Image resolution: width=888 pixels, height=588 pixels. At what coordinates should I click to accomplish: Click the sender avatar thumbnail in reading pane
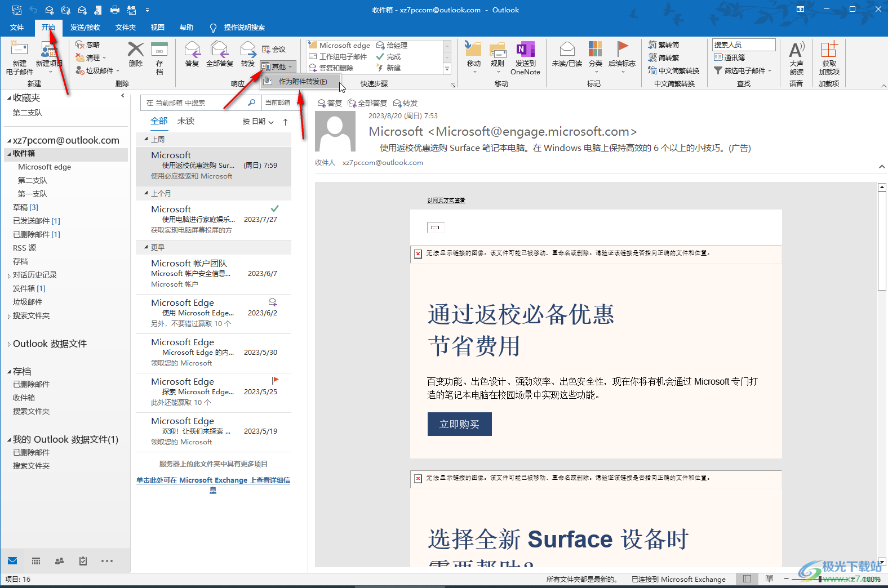(335, 131)
